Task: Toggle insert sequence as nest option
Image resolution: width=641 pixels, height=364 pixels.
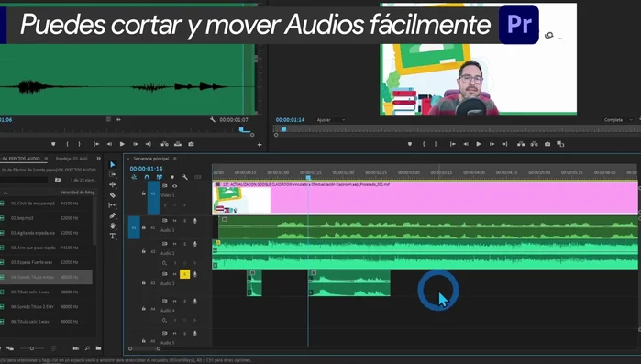Action: (x=134, y=177)
